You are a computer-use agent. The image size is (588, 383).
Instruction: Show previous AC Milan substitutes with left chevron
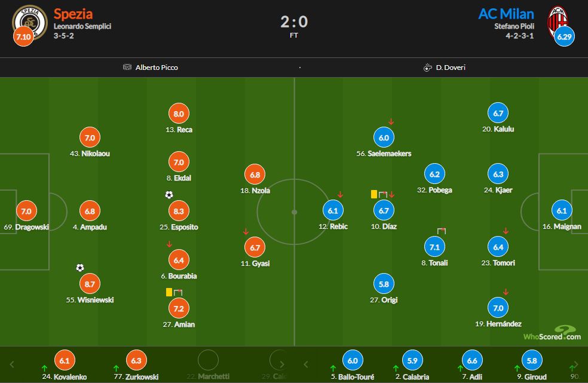coord(305,364)
